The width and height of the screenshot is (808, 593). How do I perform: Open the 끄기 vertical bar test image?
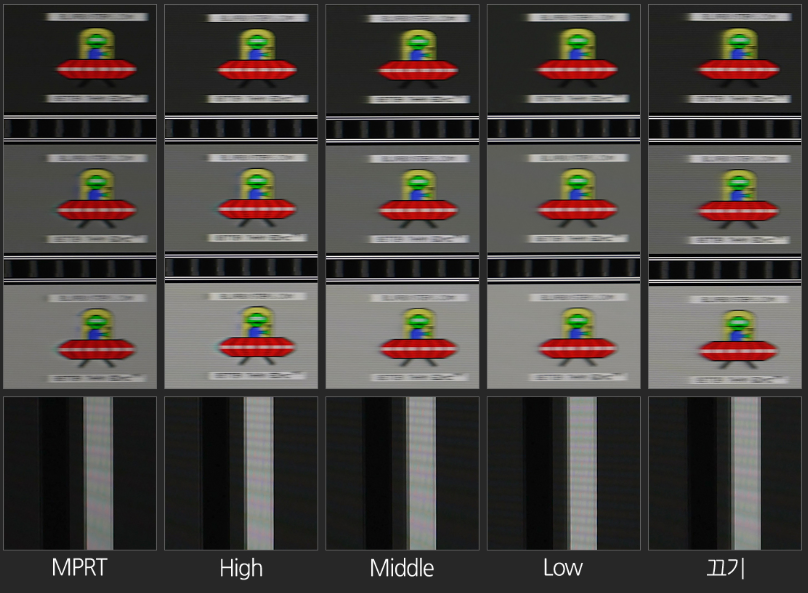point(725,473)
